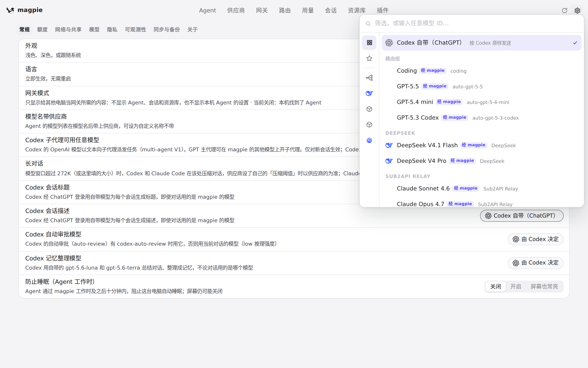Open the 路由 top navigation item

click(x=285, y=11)
